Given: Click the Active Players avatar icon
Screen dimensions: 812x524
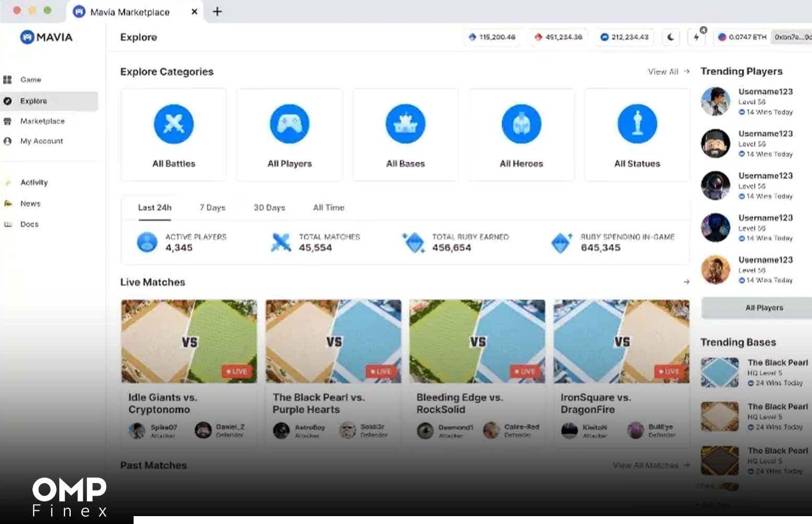Looking at the screenshot, I should tap(147, 242).
